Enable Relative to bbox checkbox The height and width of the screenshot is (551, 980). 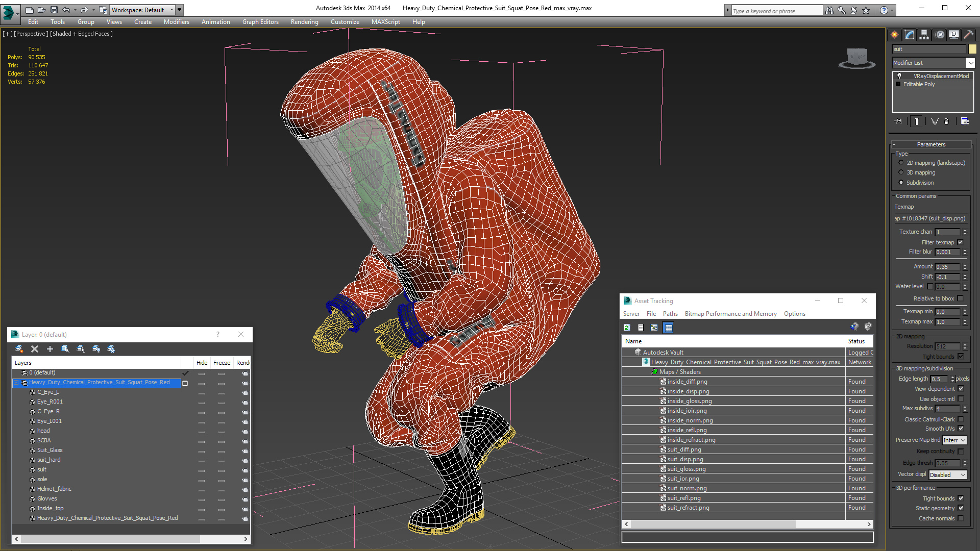(x=960, y=298)
